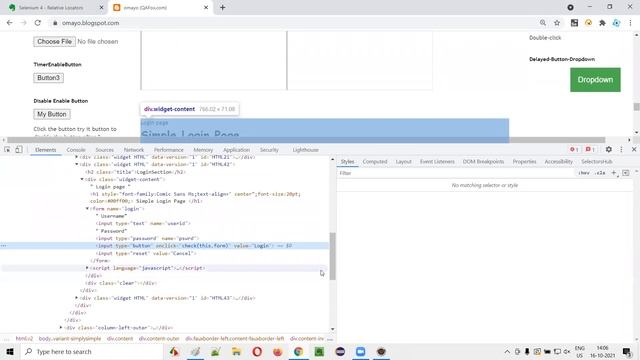The width and height of the screenshot is (640, 360).
Task: Open the Application tab
Action: (236, 150)
